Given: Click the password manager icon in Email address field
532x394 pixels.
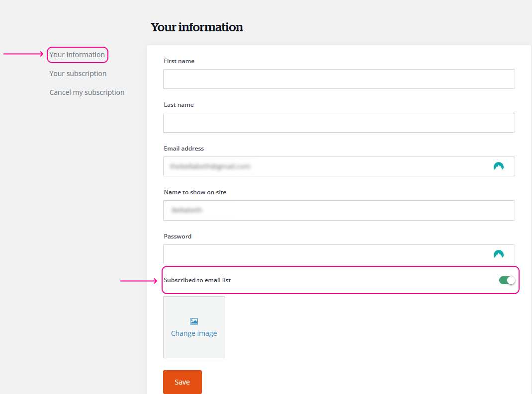Looking at the screenshot, I should [x=498, y=166].
